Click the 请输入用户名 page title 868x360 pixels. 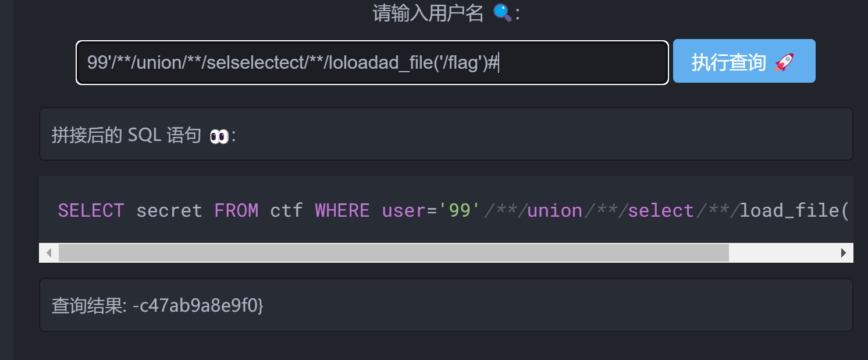coord(429,13)
